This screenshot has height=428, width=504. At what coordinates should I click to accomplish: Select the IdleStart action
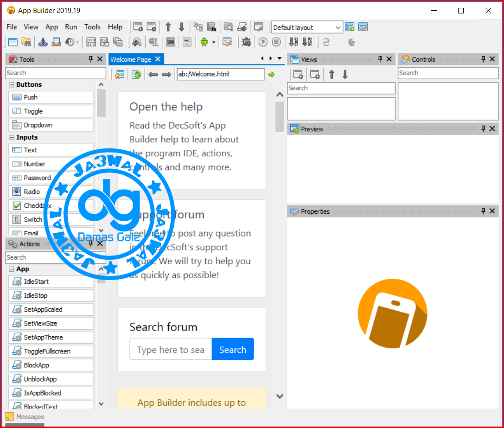(51, 281)
